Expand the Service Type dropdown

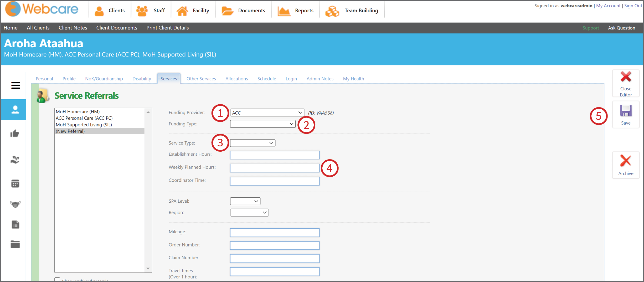pyautogui.click(x=253, y=143)
